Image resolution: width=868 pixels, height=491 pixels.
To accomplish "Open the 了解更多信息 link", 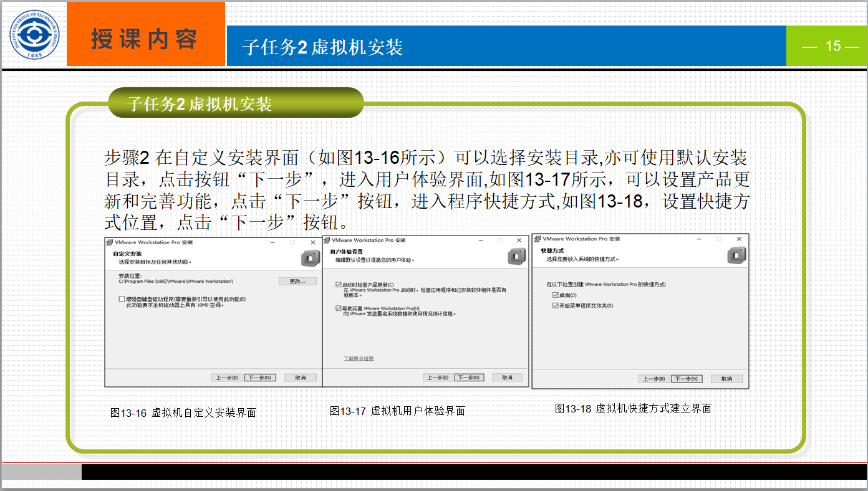I will (x=359, y=358).
